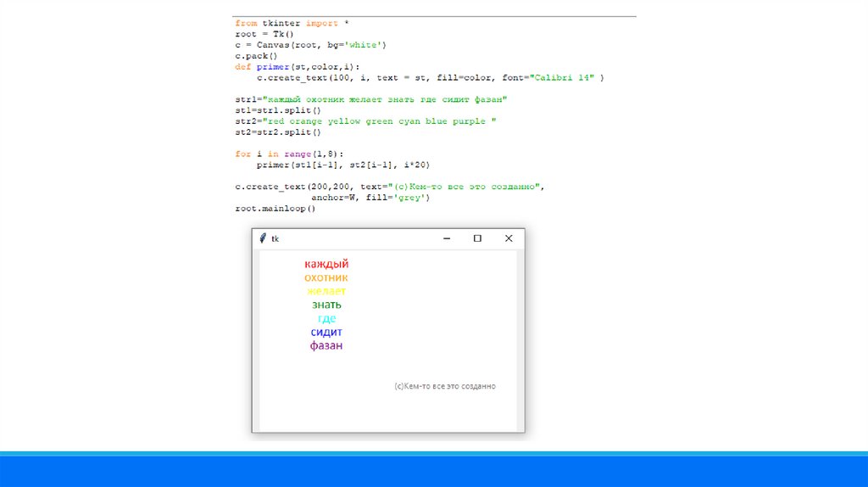Image resolution: width=868 pixels, height=487 pixels.
Task: Maximize the tk window
Action: click(x=477, y=238)
